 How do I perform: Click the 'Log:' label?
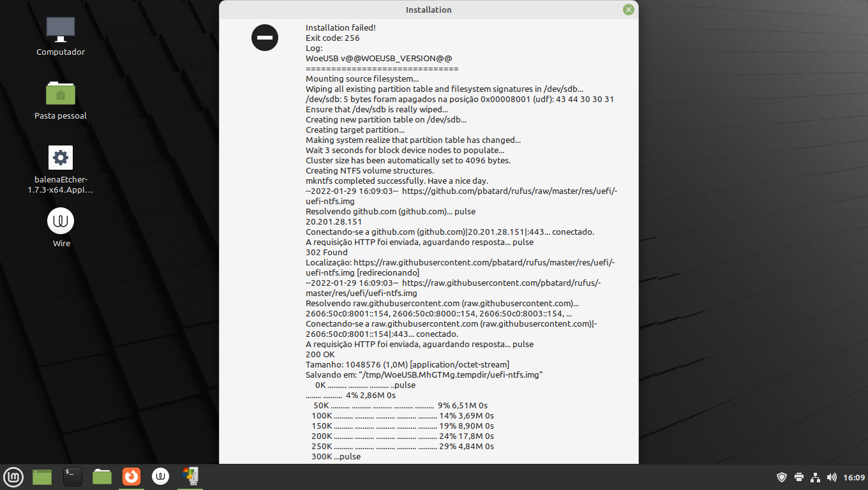[314, 48]
